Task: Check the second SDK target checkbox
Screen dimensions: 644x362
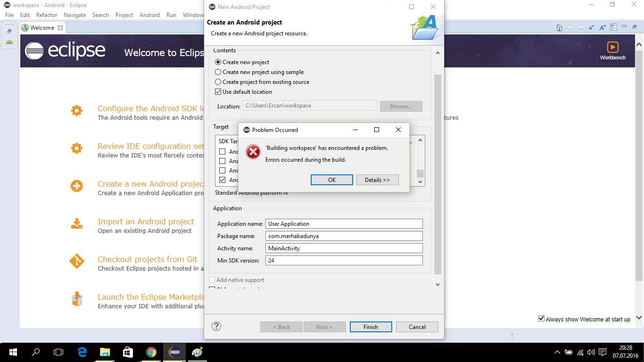Action: (223, 161)
